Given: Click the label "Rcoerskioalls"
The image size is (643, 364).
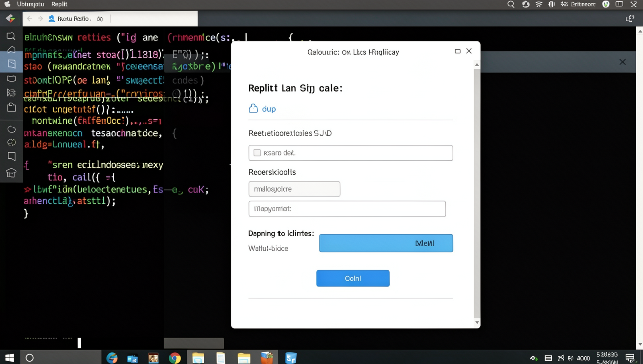Looking at the screenshot, I should point(272,172).
